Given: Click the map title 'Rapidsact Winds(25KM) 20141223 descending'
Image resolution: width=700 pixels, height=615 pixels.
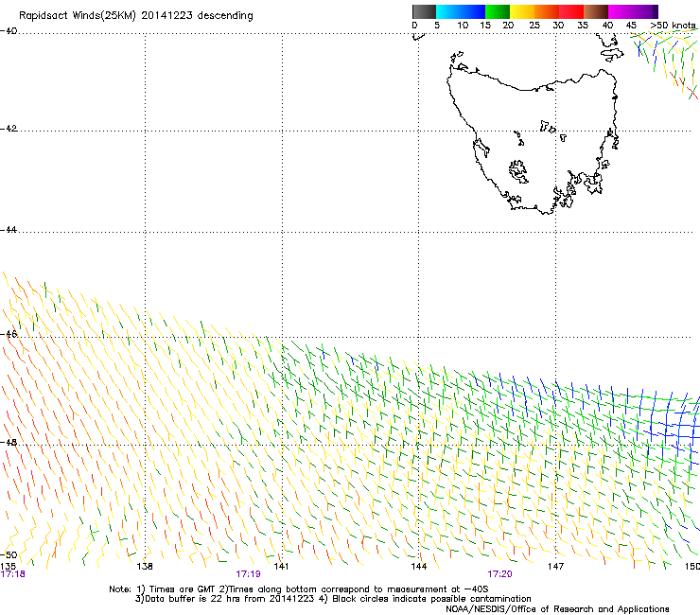Looking at the screenshot, I should [136, 16].
